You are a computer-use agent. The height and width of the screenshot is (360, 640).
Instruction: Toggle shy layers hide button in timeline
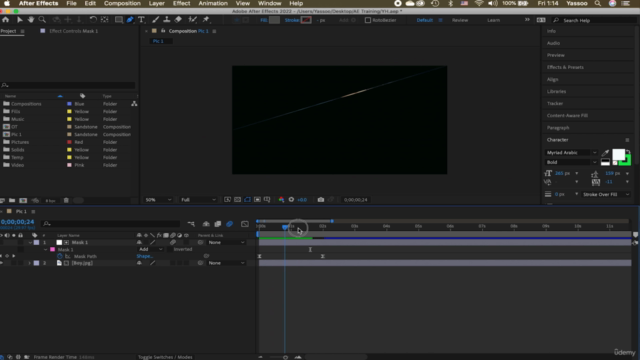pos(206,224)
